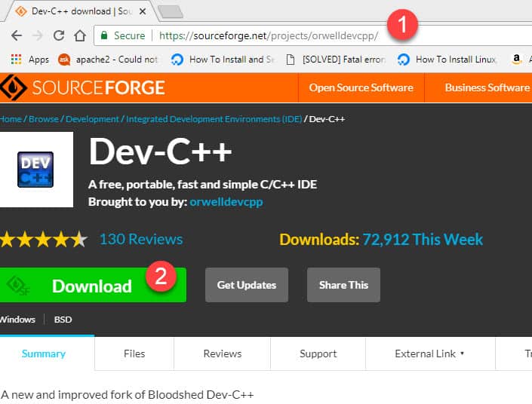Select the Dev-C++ download browser tab

(x=81, y=11)
